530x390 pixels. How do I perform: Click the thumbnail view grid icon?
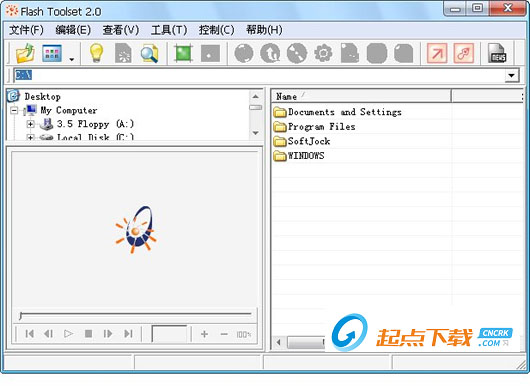pyautogui.click(x=52, y=53)
